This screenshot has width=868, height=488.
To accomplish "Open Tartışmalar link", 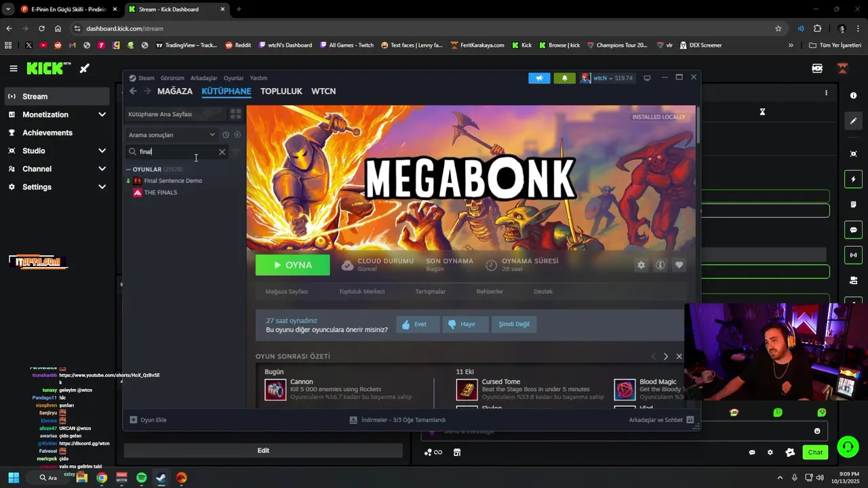I will (431, 291).
